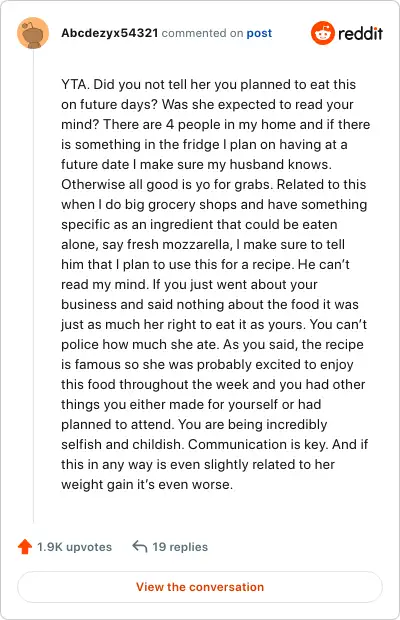
Task: Click the "1.9K upvotes" count
Action: [74, 547]
